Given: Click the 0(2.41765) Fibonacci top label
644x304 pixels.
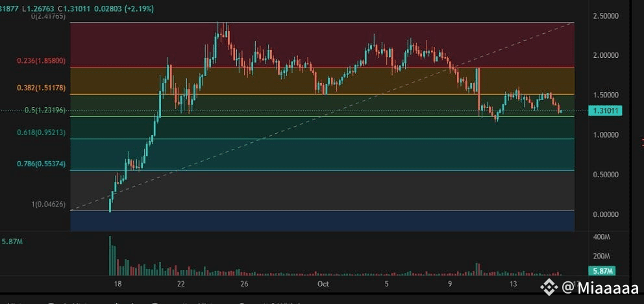Looking at the screenshot, I should point(48,16).
